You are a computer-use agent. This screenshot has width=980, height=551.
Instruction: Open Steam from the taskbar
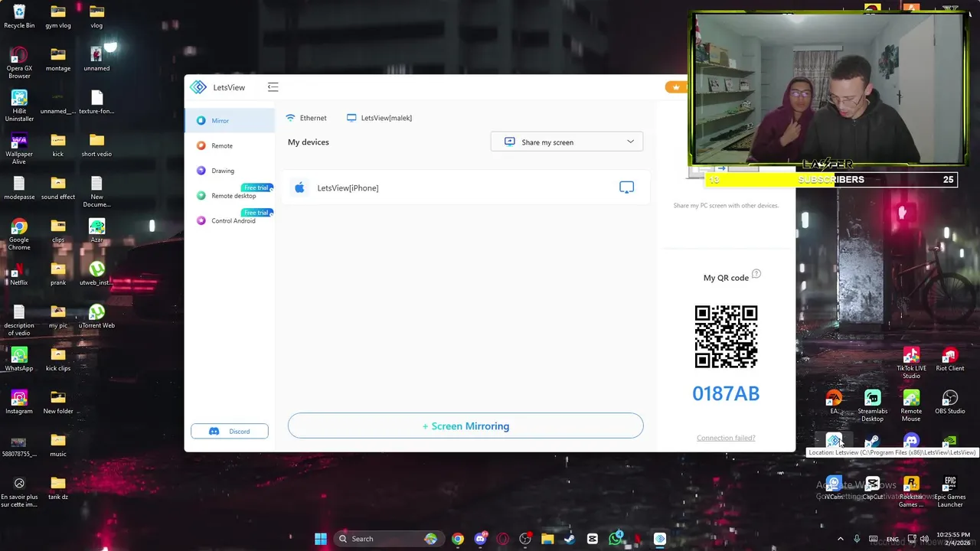[x=570, y=539]
